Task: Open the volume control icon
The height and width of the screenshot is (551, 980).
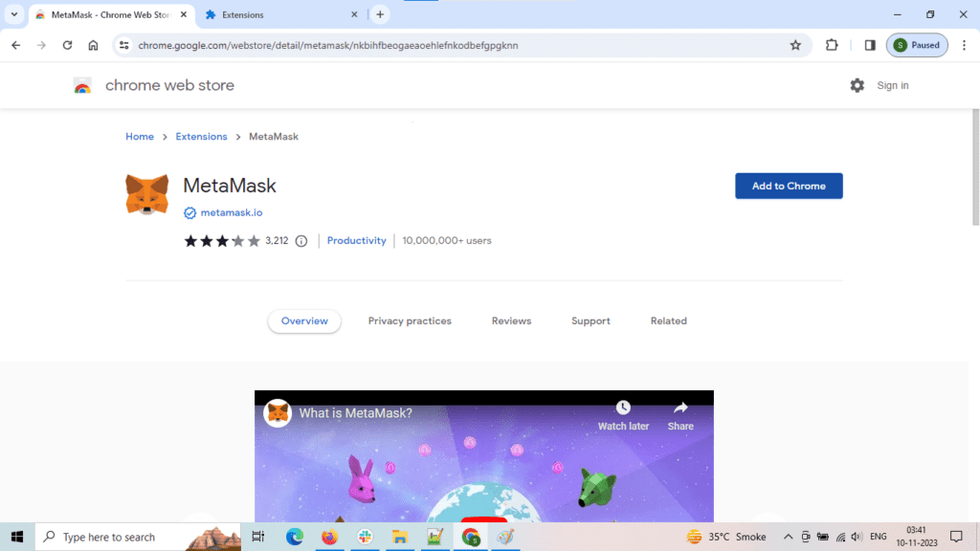Action: tap(857, 537)
